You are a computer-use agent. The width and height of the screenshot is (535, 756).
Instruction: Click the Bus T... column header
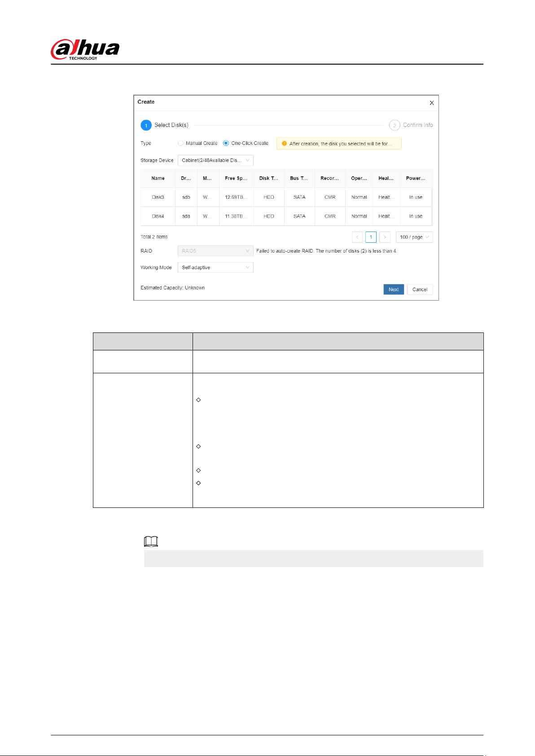point(299,178)
